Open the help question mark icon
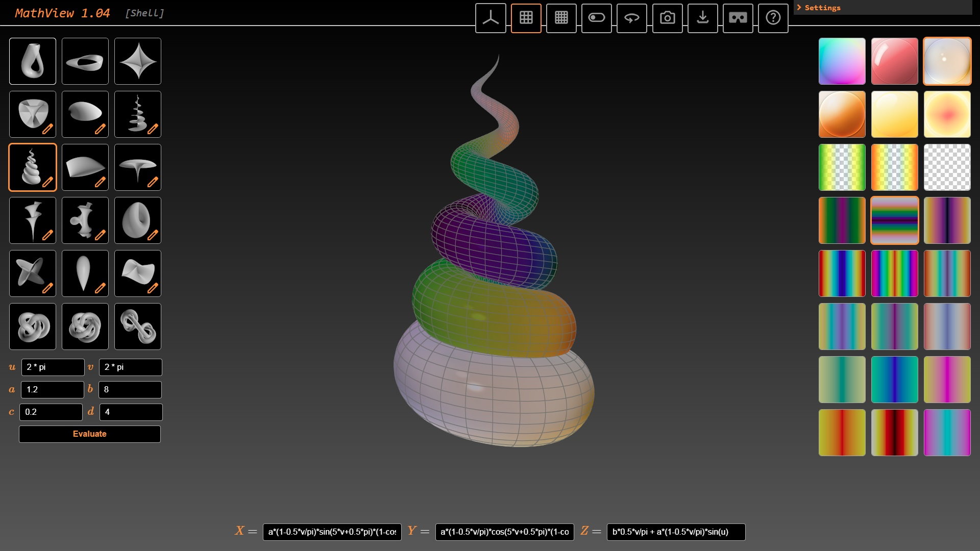The width and height of the screenshot is (980, 551). tap(773, 18)
